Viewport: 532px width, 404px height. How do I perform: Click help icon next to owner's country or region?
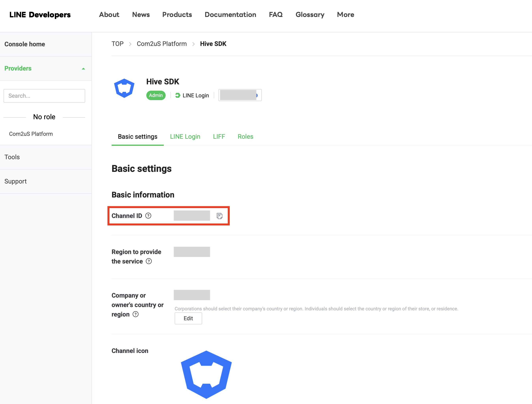click(135, 314)
